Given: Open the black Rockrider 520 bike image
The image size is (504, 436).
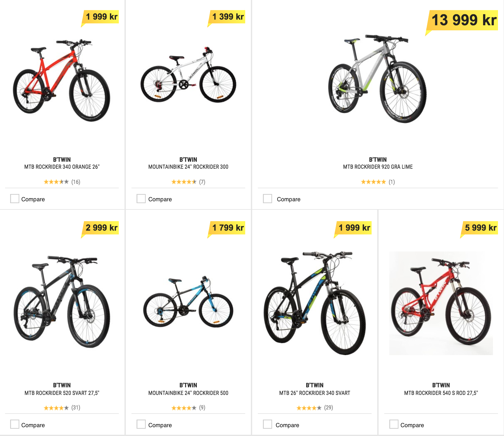Looking at the screenshot, I should [x=62, y=302].
